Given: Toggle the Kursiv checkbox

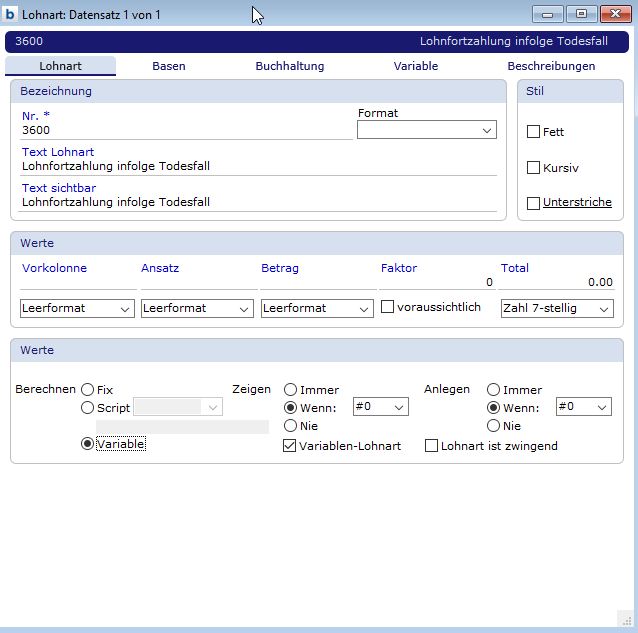Looking at the screenshot, I should coord(533,168).
